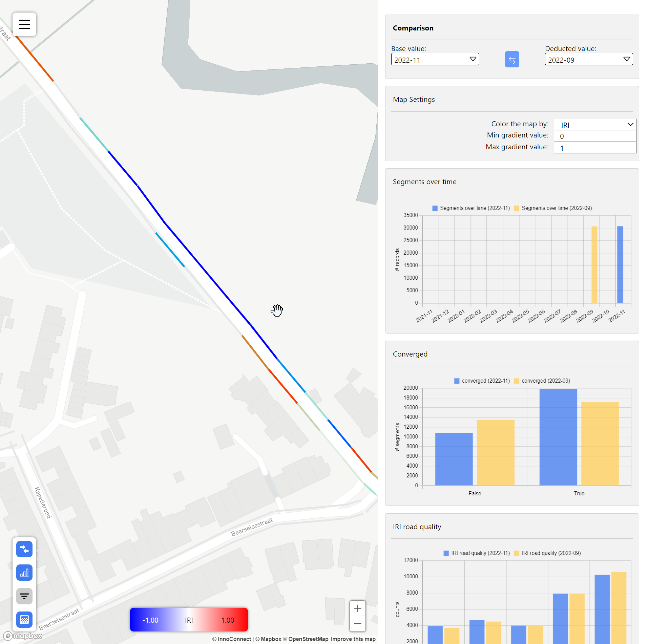The image size is (649, 644).
Task: Open the bar chart statistics panel icon
Action: click(x=24, y=573)
